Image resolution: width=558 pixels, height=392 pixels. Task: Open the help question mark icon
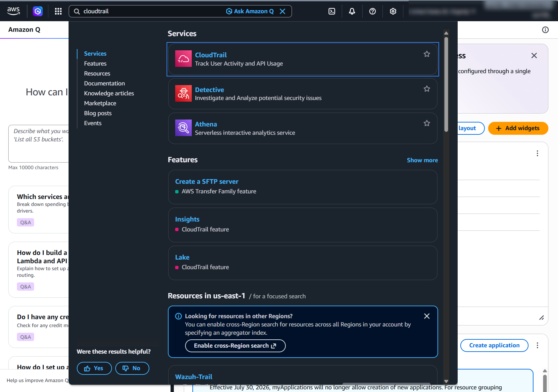click(x=373, y=11)
